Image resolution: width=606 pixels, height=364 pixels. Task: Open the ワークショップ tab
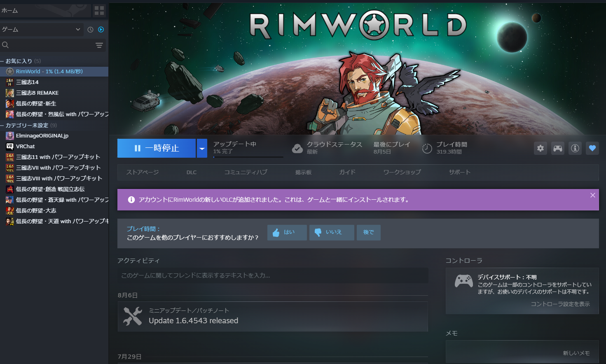pos(402,172)
